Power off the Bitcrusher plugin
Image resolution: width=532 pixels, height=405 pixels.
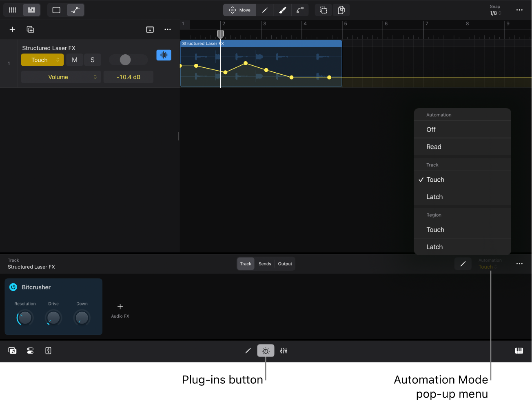pyautogui.click(x=13, y=287)
